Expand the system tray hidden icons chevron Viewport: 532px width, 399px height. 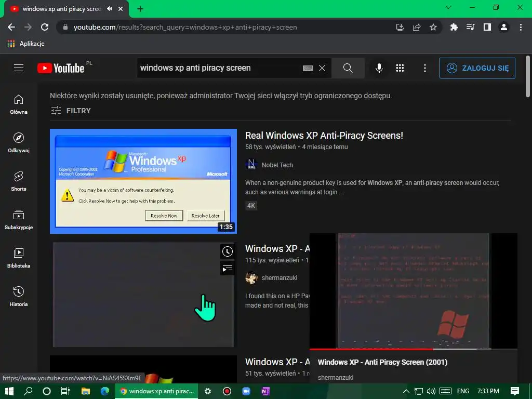point(406,391)
